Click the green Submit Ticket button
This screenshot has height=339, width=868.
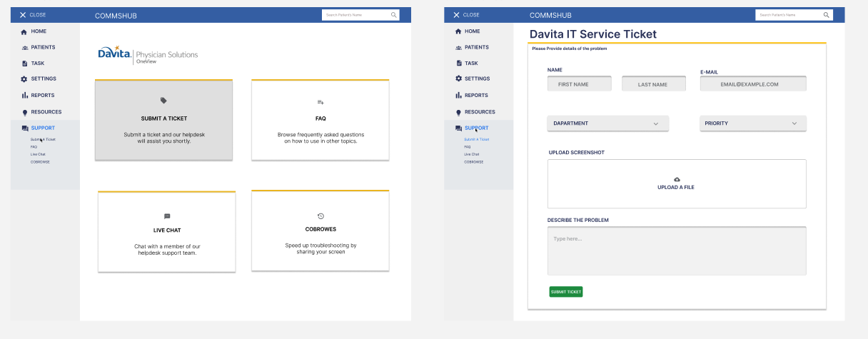[566, 292]
